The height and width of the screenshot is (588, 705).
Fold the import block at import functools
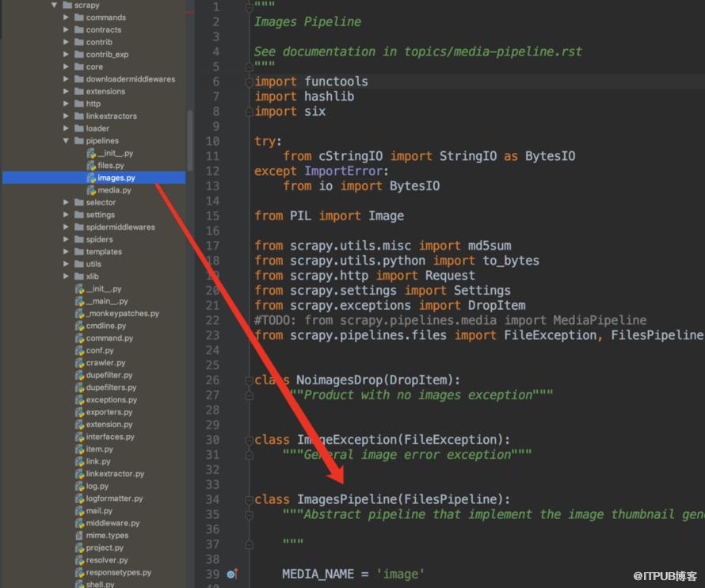click(x=249, y=82)
